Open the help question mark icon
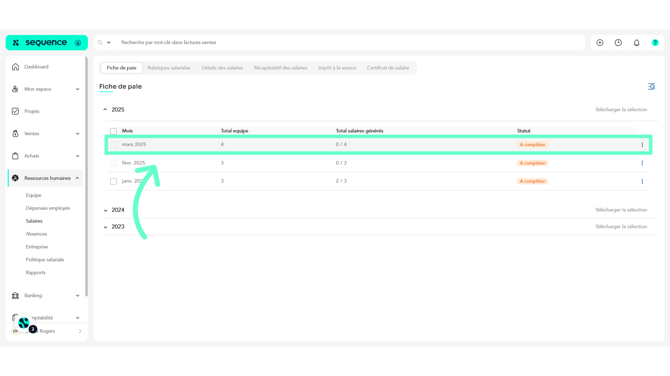Screen dimensions: 670x376 click(655, 43)
